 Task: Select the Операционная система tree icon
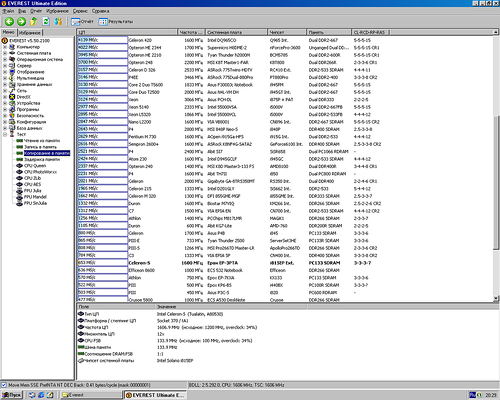click(x=12, y=59)
